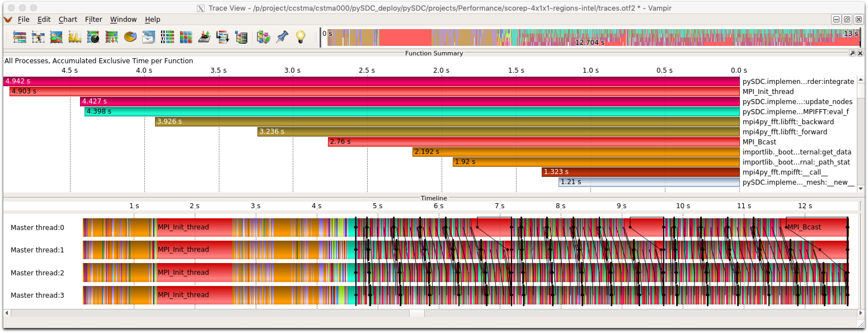
Task: Open the Communication Matrix grid icon
Action: tap(186, 37)
